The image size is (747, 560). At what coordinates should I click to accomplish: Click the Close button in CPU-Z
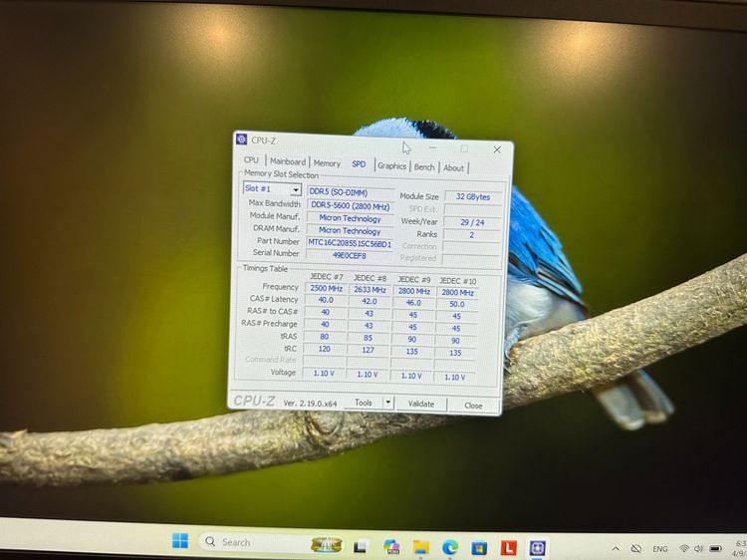(x=473, y=406)
